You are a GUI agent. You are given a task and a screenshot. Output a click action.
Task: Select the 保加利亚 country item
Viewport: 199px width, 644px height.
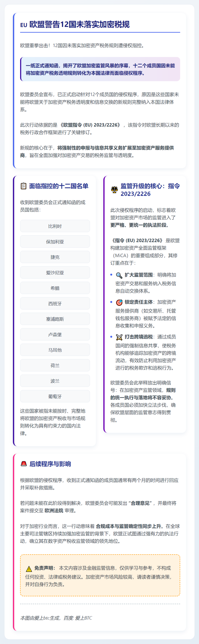[x=55, y=242]
